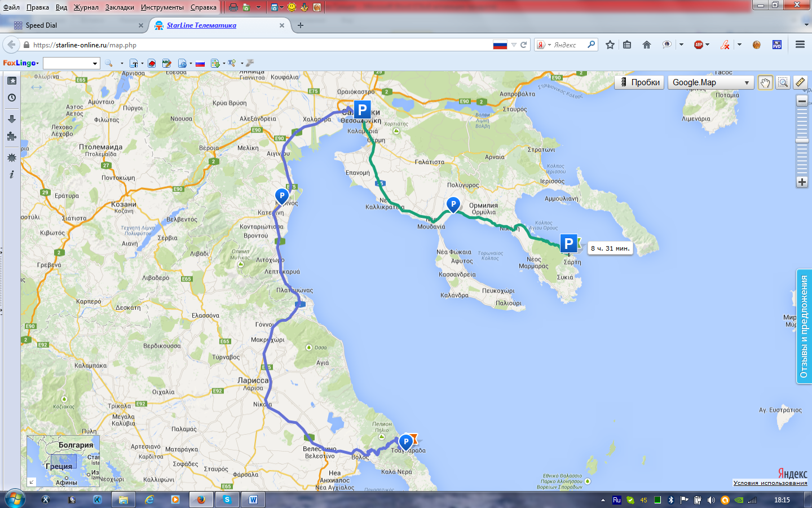812x508 pixels.
Task: Activate the magnifier area zoom tool
Action: [x=783, y=82]
